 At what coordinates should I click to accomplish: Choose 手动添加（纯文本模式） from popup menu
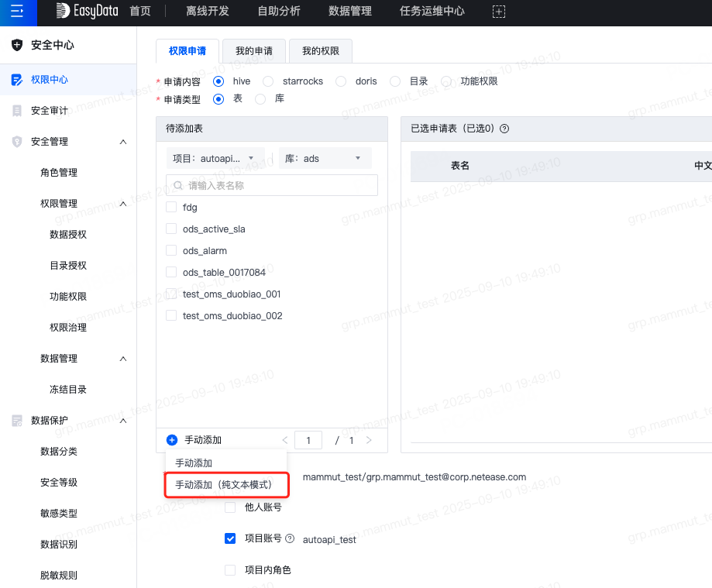[x=224, y=485]
